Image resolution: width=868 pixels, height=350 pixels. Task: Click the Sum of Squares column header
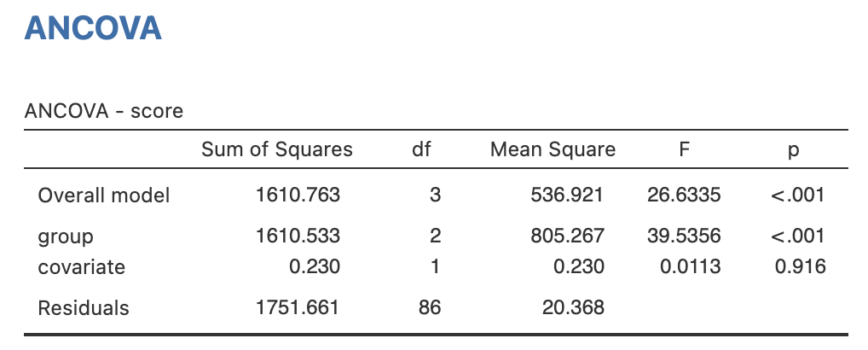point(276,150)
